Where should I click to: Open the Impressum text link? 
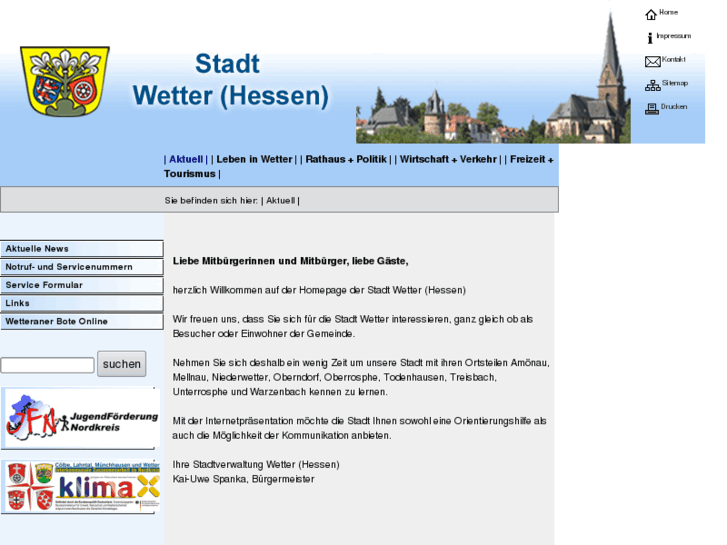pos(673,36)
